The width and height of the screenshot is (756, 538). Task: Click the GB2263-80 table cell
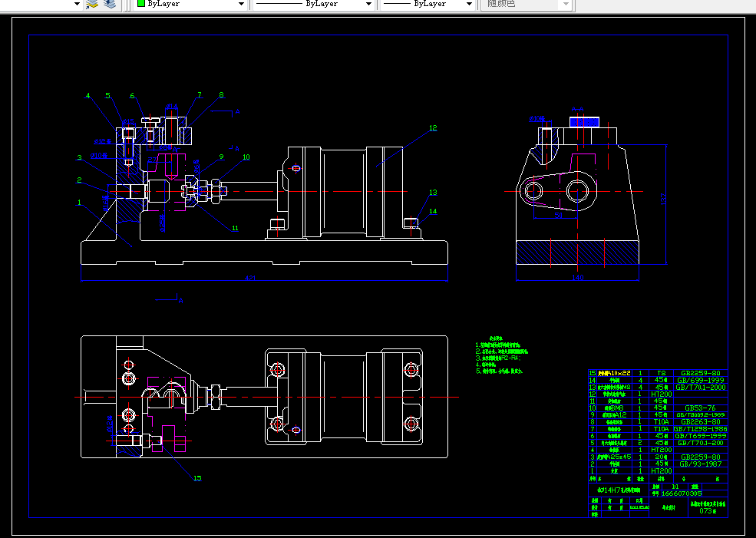(x=701, y=422)
